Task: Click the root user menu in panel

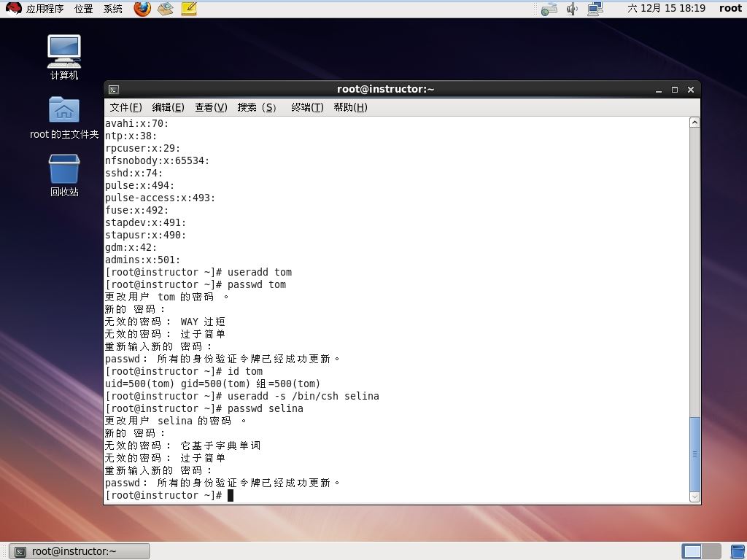Action: pos(730,8)
